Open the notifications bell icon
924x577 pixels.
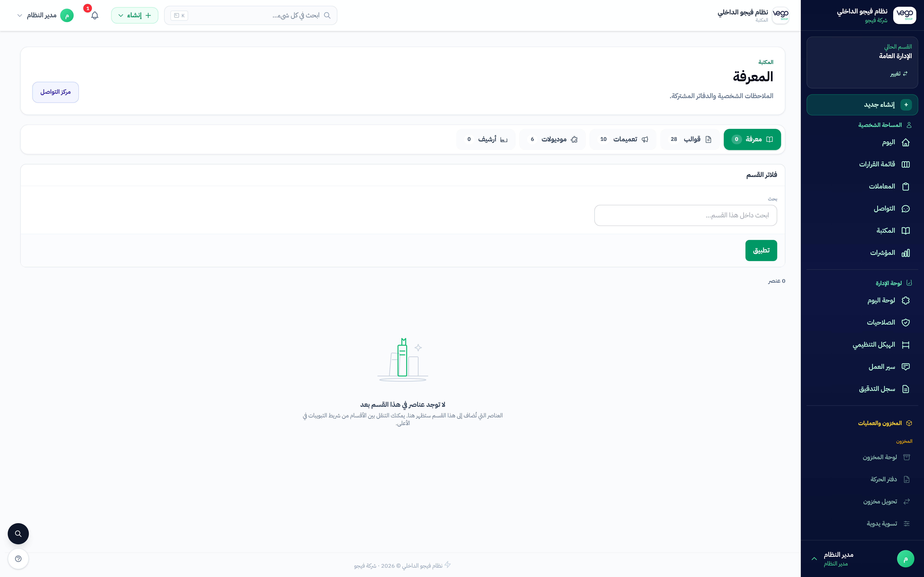tap(95, 15)
